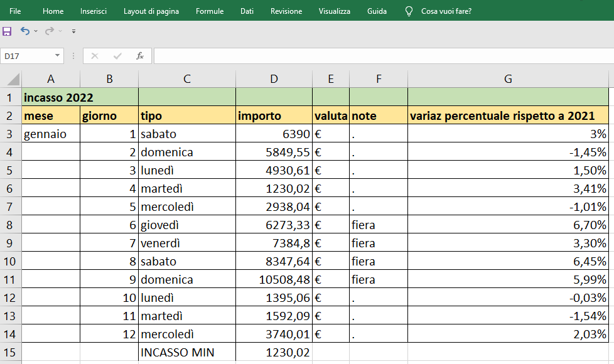Click the header cell 'giorno'
Screen dimensions: 614x364
(x=109, y=115)
